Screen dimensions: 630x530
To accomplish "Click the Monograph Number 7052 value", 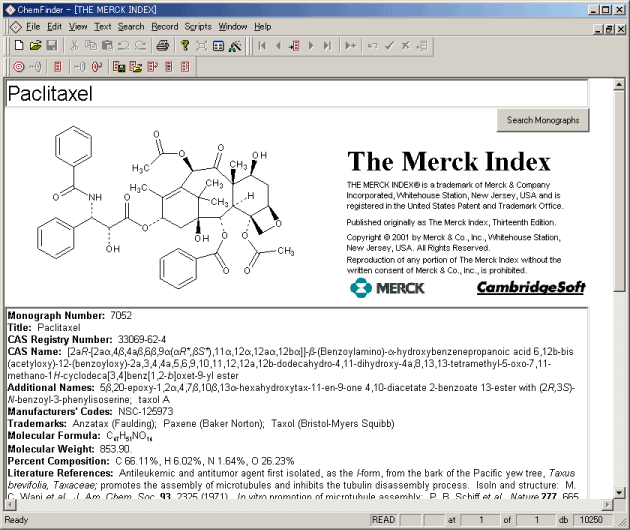I will coord(121,315).
